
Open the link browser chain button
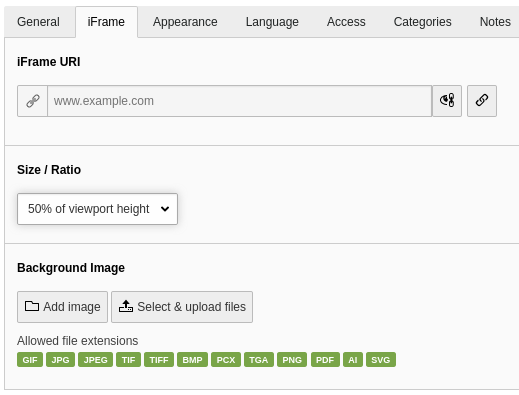tap(482, 101)
